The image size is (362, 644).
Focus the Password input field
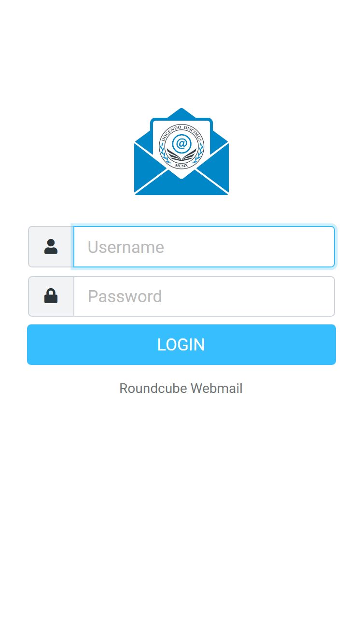(x=204, y=296)
